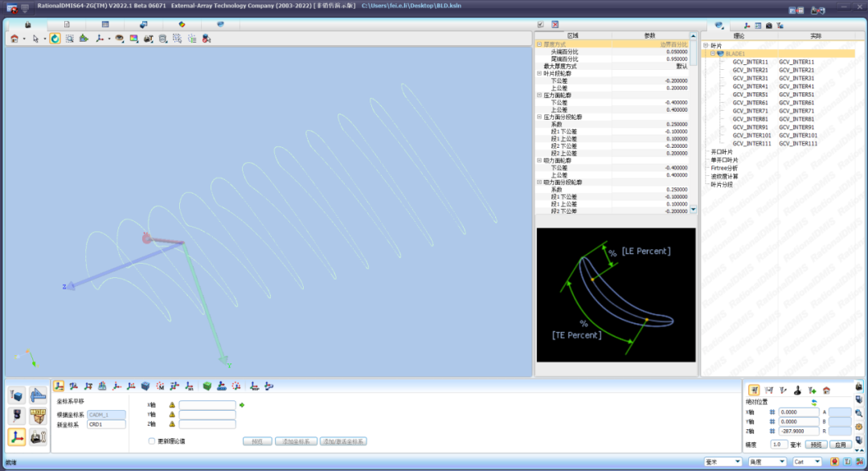Enable the 更新理论值 checkbox
Image resolution: width=868 pixels, height=471 pixels.
click(x=152, y=441)
